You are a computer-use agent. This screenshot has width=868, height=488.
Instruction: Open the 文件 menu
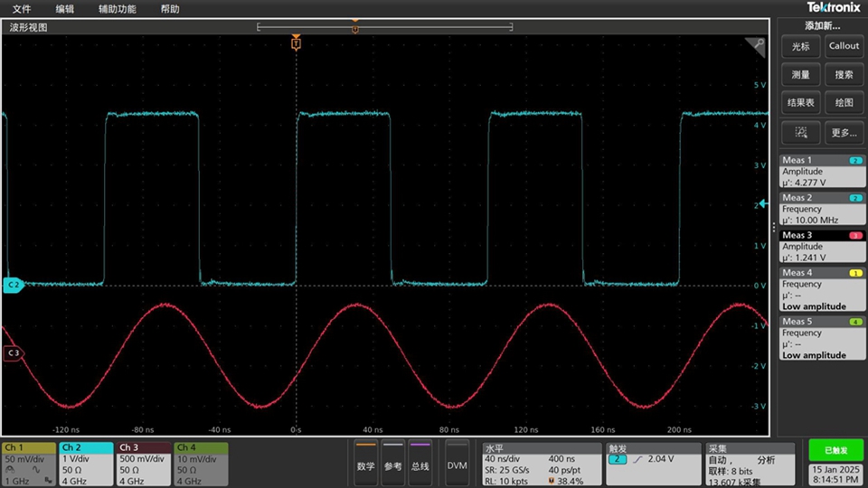pyautogui.click(x=22, y=9)
